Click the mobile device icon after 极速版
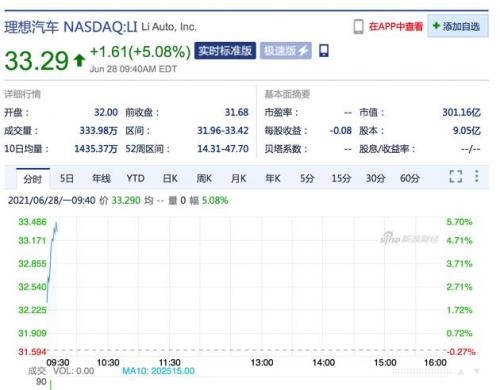 point(324,51)
